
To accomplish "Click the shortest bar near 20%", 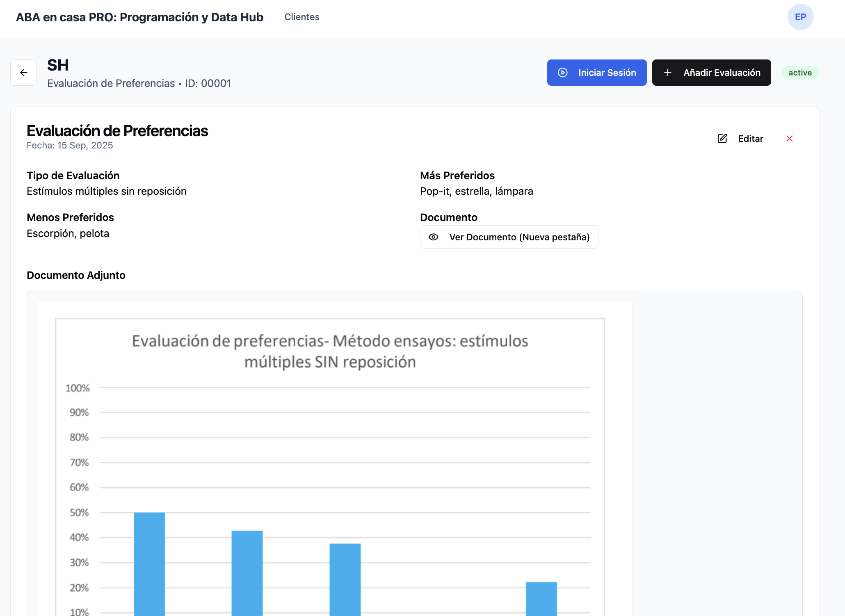I will (x=541, y=598).
